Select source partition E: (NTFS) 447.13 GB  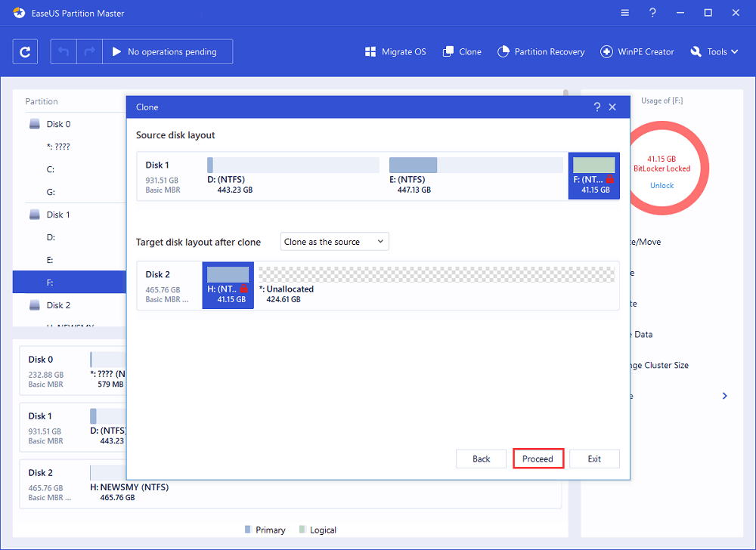click(476, 176)
